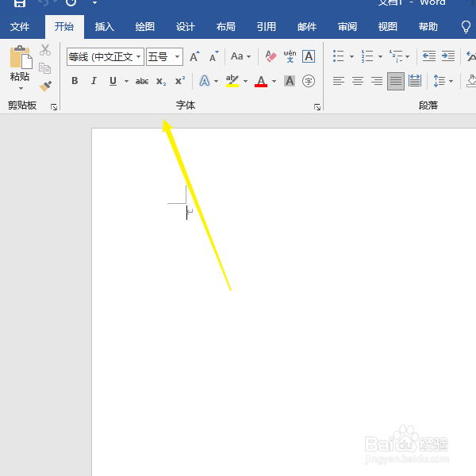Switch to the 绘图 tab
The height and width of the screenshot is (476, 476).
point(145,27)
